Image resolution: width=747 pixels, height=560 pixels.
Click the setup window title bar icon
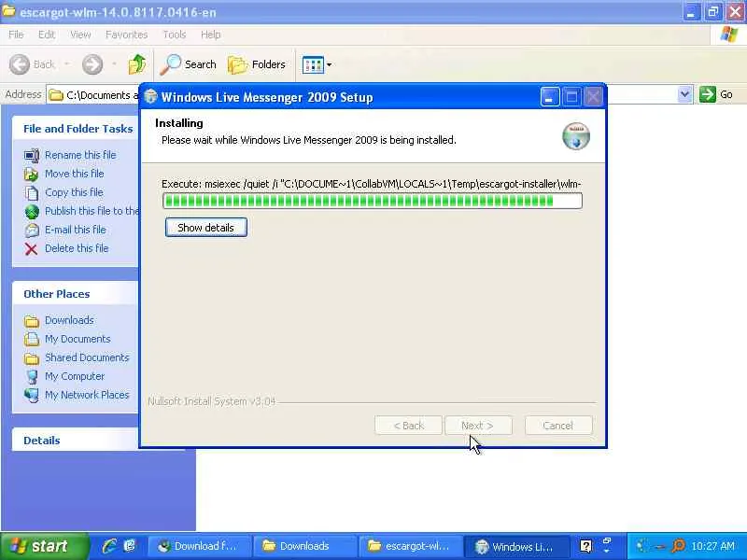pyautogui.click(x=151, y=97)
